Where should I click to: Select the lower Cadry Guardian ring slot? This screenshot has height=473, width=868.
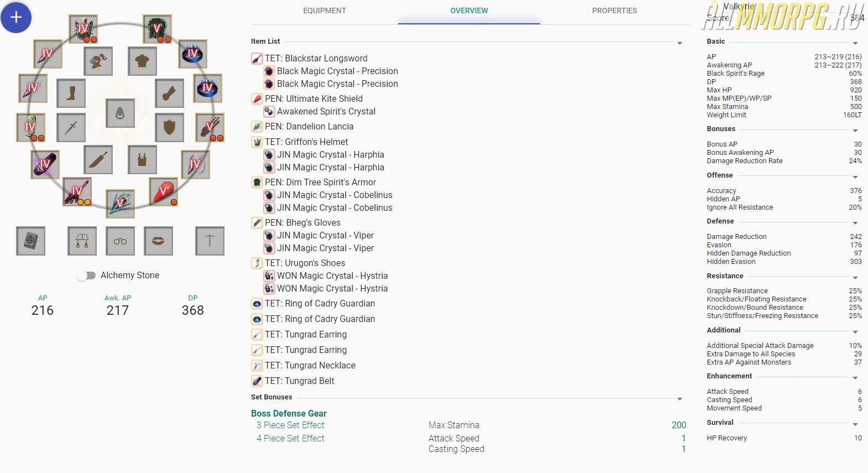tap(207, 88)
